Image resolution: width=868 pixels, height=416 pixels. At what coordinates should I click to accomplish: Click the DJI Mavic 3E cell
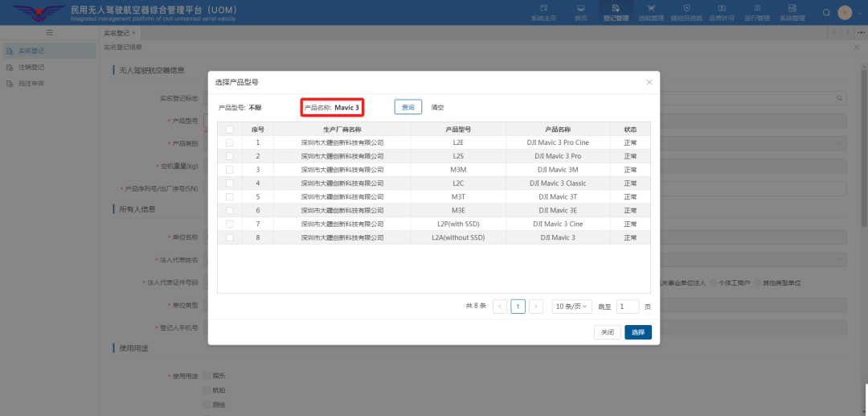point(558,211)
